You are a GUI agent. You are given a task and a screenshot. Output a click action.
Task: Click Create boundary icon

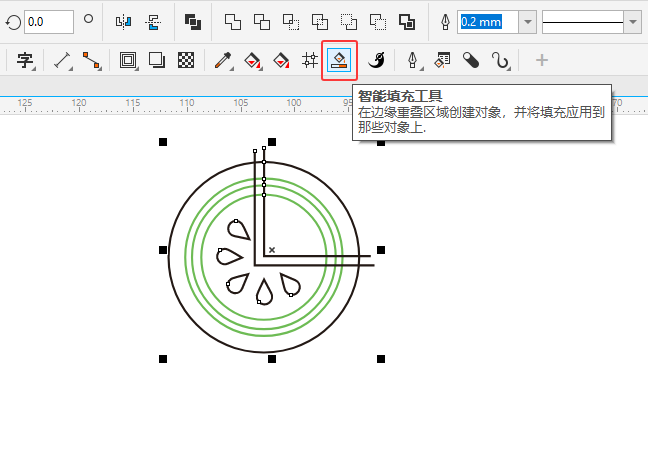(407, 22)
